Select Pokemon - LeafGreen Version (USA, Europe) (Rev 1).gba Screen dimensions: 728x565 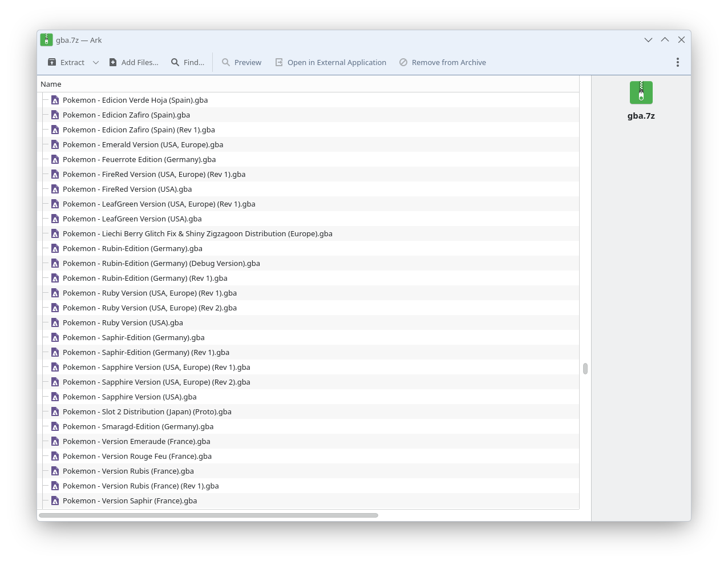point(308,204)
